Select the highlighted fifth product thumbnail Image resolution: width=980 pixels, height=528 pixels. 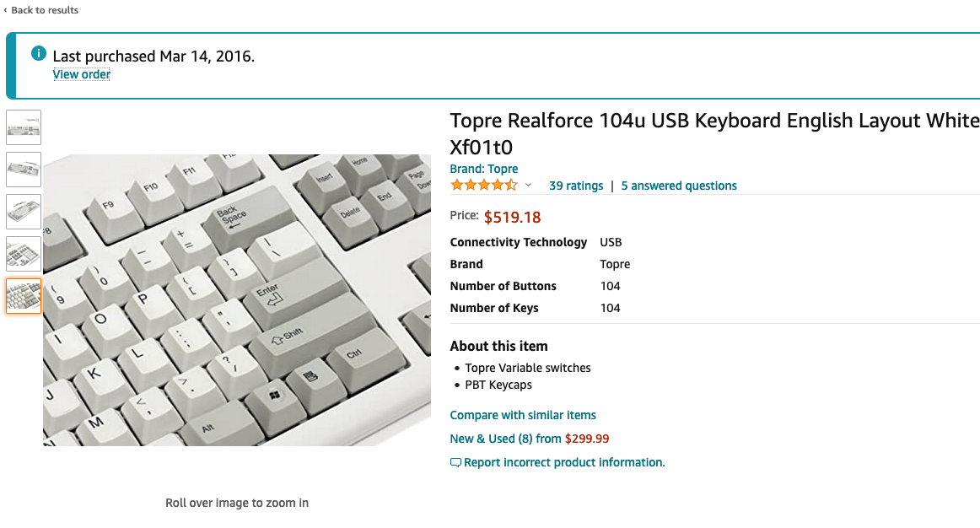click(24, 296)
